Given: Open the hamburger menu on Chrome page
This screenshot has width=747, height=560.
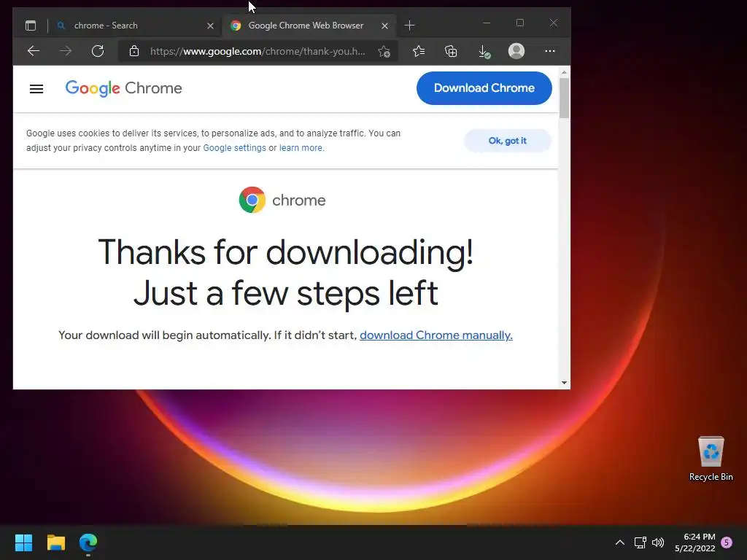Looking at the screenshot, I should coord(36,88).
